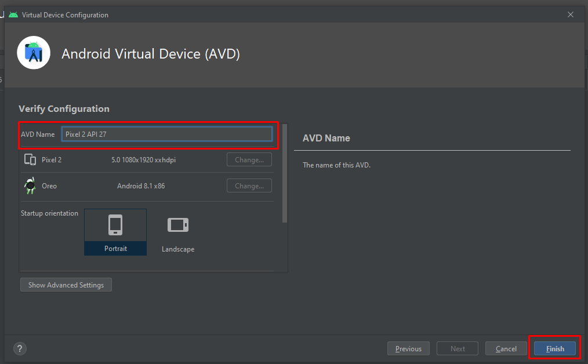Click the AVD Name input field
Image resolution: width=588 pixels, height=364 pixels.
(x=167, y=134)
